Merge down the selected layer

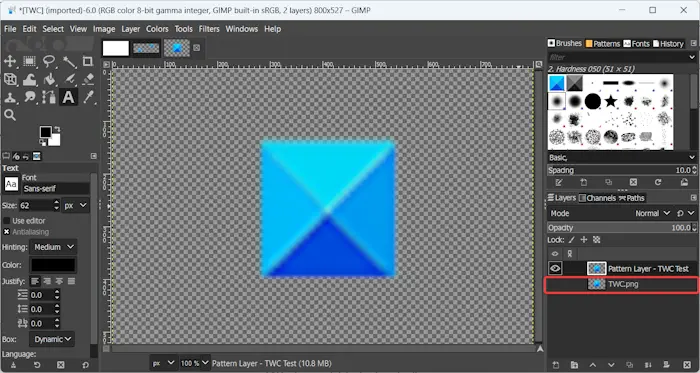pos(648,365)
